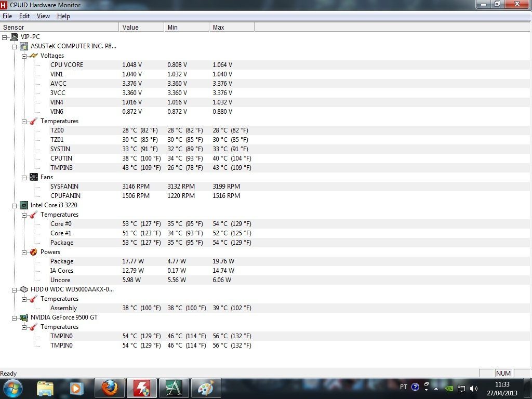Select the TZ00 temperature row
This screenshot has height=399, width=532.
click(x=290, y=130)
